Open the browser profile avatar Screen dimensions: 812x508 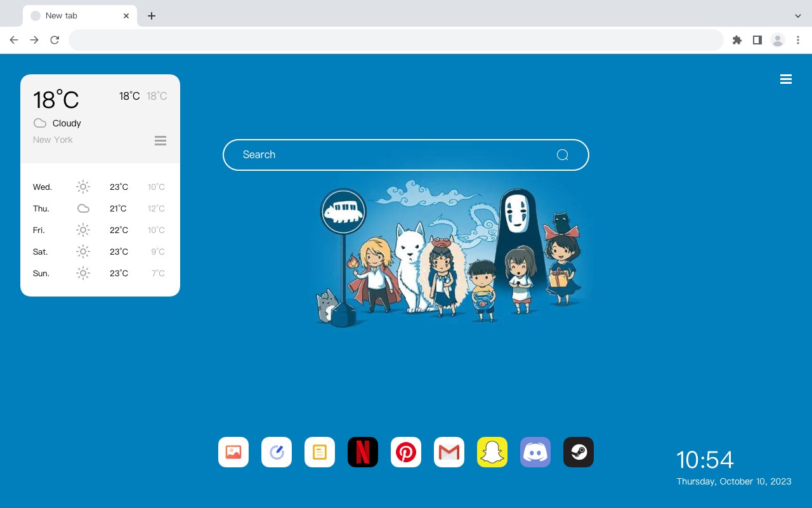(x=778, y=40)
